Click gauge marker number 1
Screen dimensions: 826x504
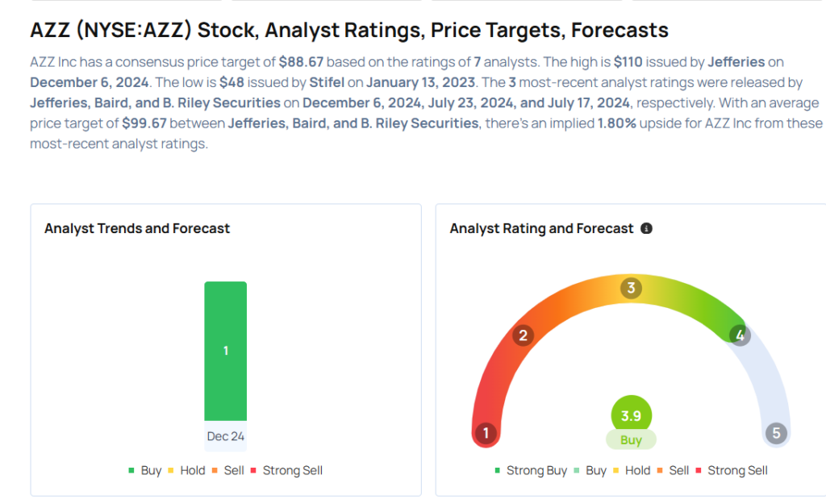(x=486, y=433)
